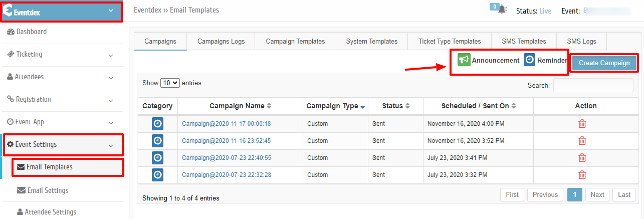This screenshot has height=219, width=644.
Task: Click trash icon for Campaign@2020-07-23 22:40:55
Action: pyautogui.click(x=582, y=158)
